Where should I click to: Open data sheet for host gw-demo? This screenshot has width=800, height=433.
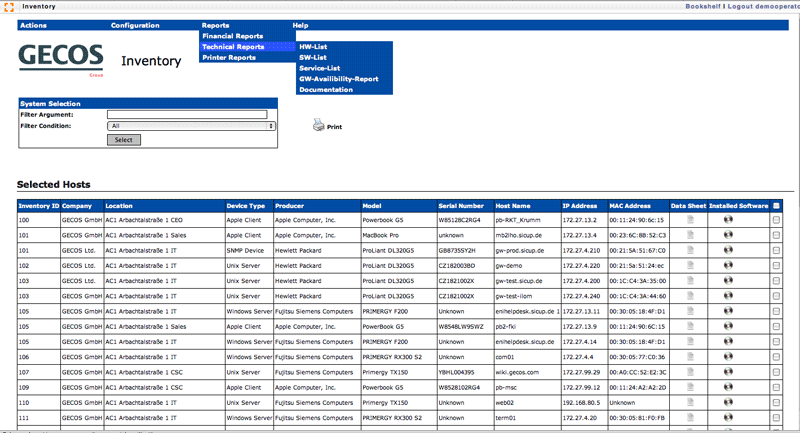(690, 265)
